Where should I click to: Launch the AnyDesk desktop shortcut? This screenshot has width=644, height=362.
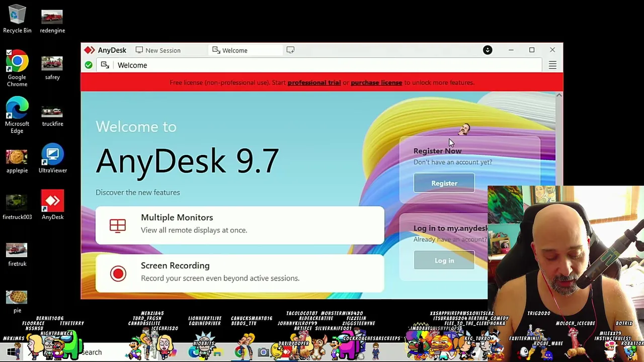pos(52,205)
